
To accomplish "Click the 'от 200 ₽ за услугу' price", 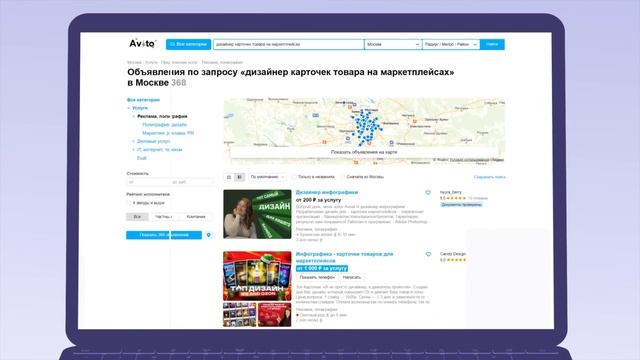I will [318, 200].
